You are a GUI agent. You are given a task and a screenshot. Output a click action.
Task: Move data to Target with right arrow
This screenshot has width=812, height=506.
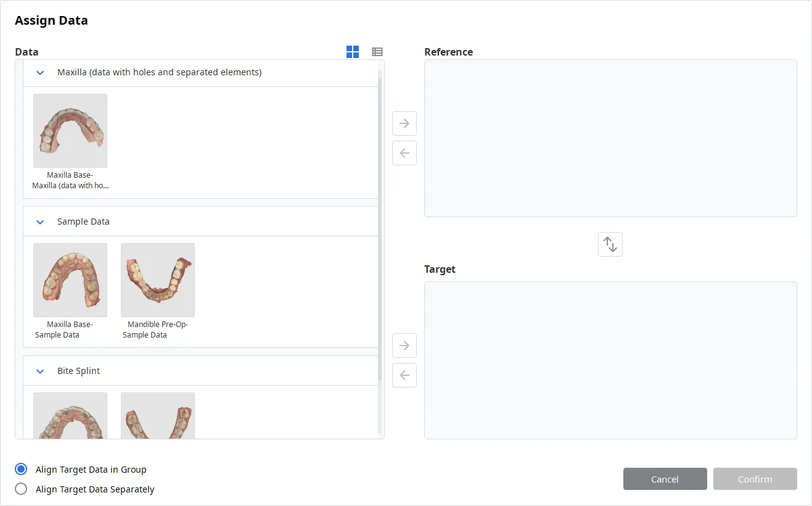(404, 346)
